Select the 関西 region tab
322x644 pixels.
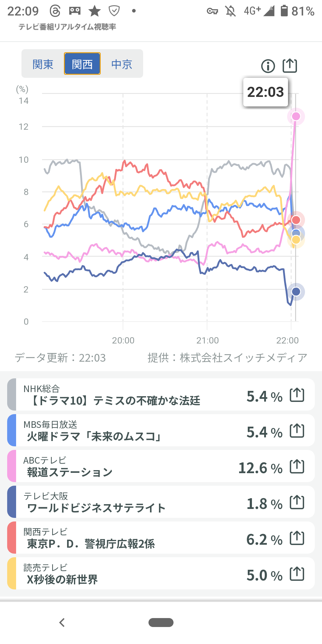82,64
